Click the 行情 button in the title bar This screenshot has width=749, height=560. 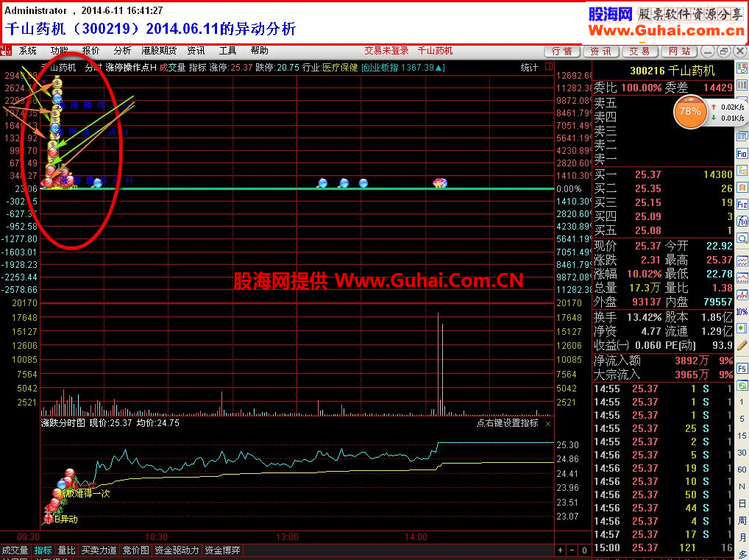point(562,51)
